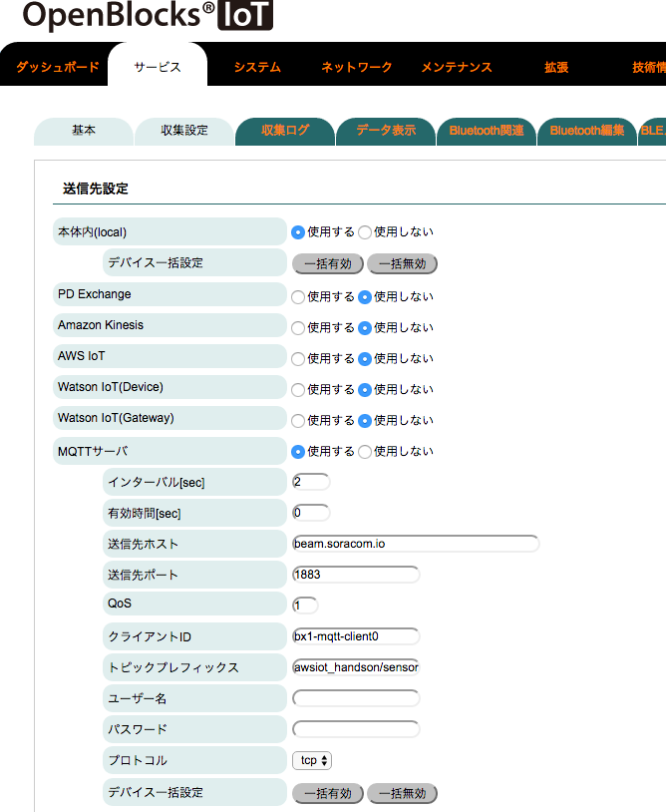Click the AWS IoT row label
The image size is (666, 812).
point(169,356)
